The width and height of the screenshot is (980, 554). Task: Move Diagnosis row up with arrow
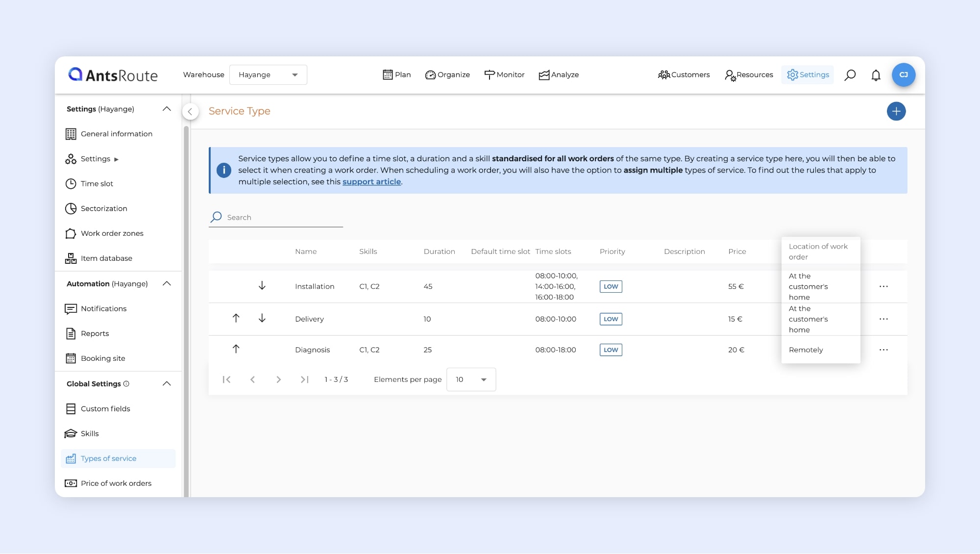pyautogui.click(x=236, y=349)
